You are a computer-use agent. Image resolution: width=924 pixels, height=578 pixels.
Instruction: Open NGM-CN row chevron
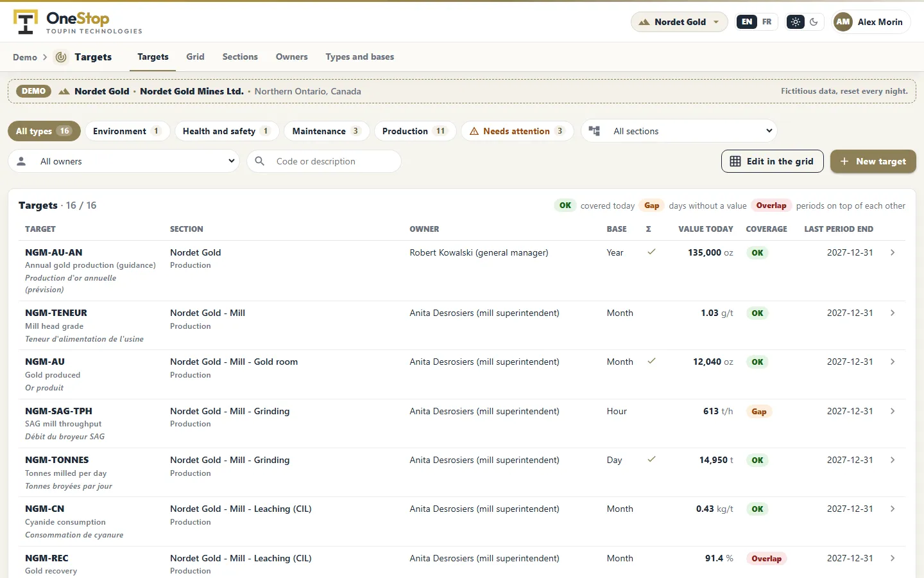(893, 509)
